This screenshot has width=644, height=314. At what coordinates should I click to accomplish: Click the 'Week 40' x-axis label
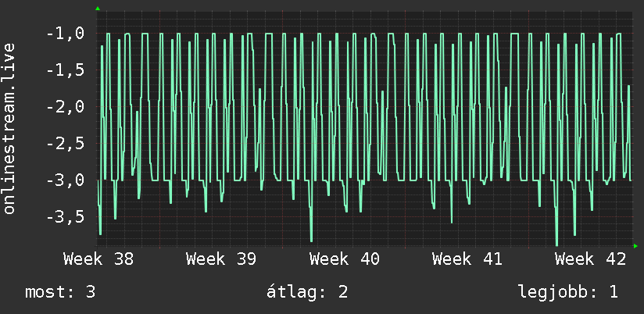[345, 259]
